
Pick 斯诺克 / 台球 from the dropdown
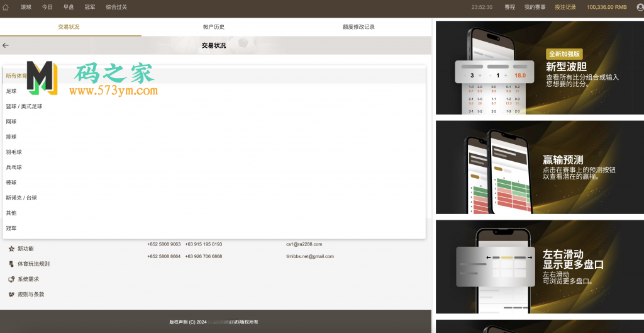(x=21, y=198)
